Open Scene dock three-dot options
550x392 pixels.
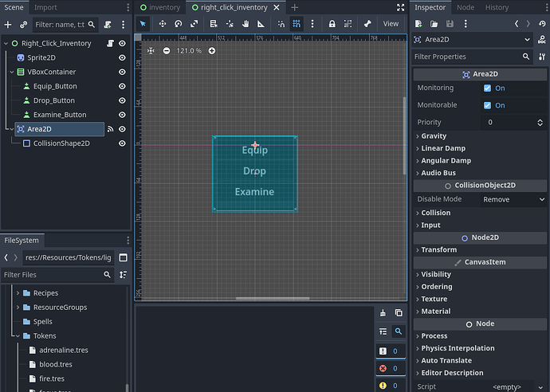123,25
